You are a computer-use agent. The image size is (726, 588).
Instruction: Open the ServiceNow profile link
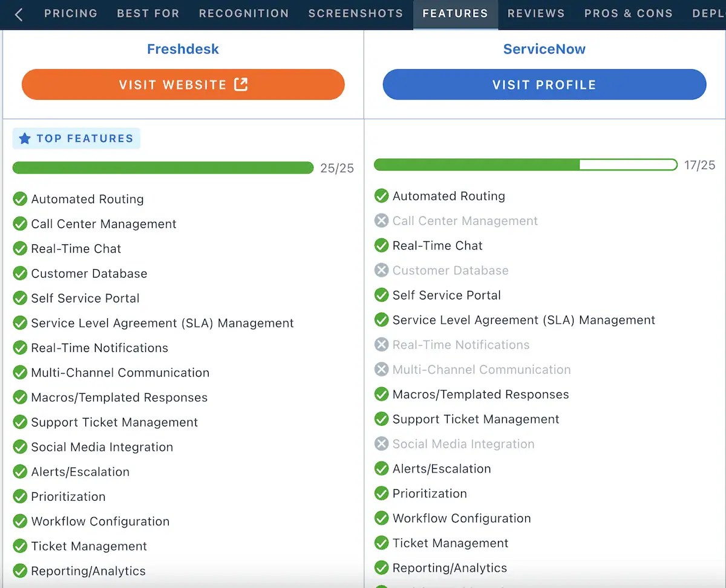tap(543, 85)
